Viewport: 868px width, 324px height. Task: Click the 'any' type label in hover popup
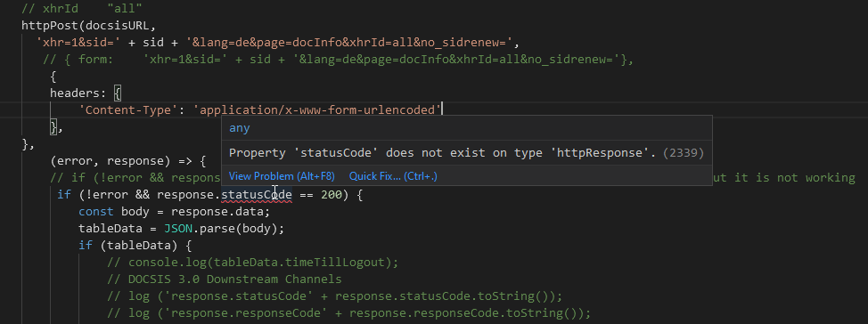(x=239, y=128)
